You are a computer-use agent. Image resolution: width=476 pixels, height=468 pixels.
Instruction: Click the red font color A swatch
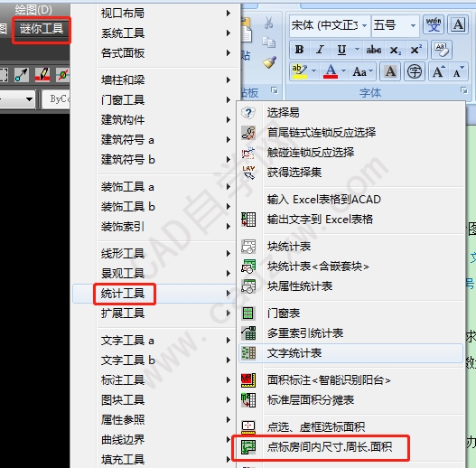coord(331,72)
